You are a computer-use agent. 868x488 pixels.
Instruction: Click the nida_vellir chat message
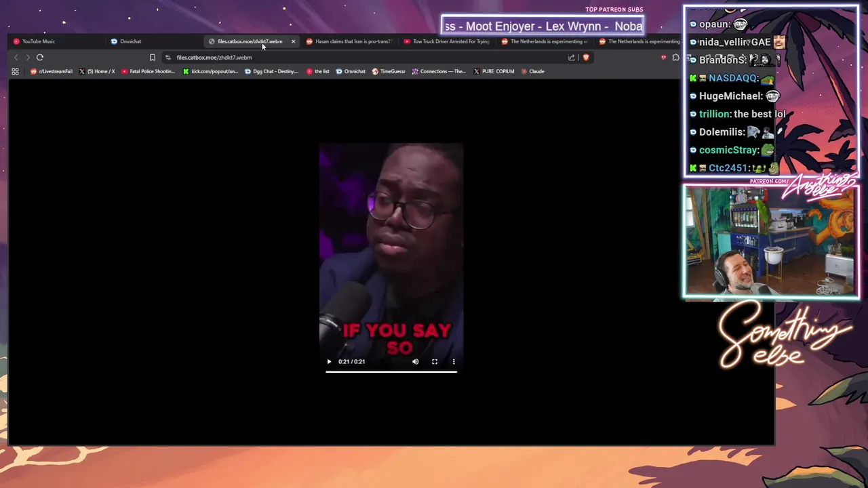point(737,42)
